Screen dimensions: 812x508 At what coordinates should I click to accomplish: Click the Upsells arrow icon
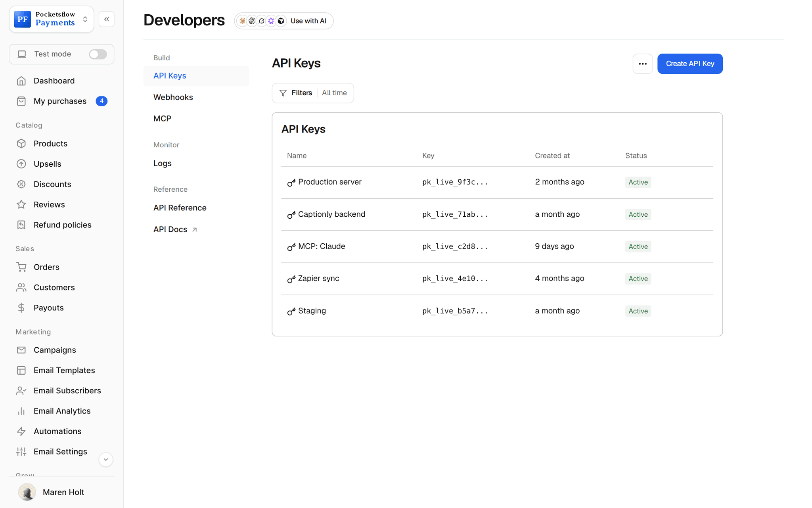pyautogui.click(x=21, y=164)
